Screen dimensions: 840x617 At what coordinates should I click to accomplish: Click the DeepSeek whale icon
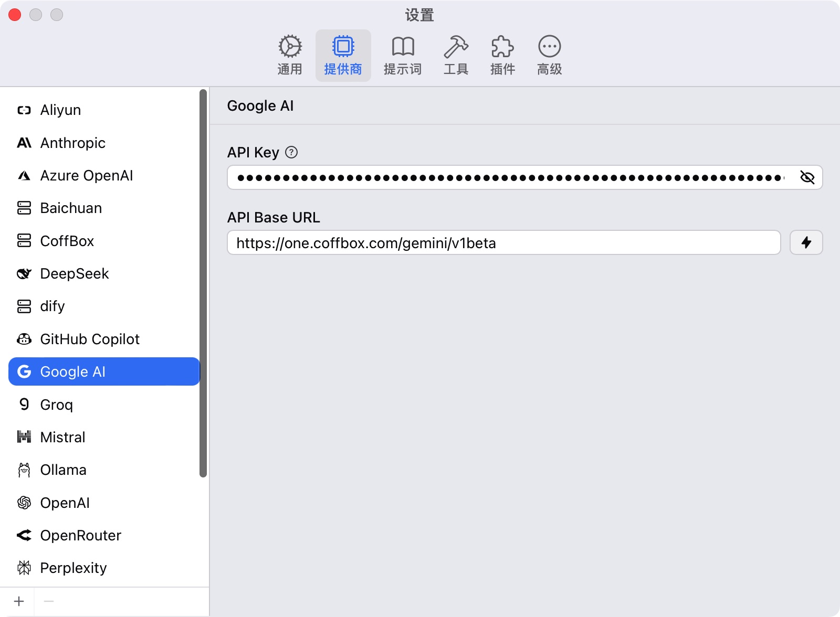[24, 274]
